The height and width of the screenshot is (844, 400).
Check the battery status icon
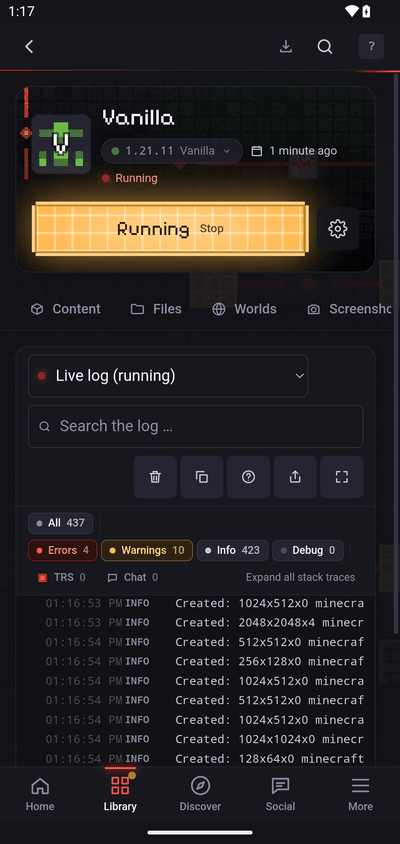click(x=367, y=11)
